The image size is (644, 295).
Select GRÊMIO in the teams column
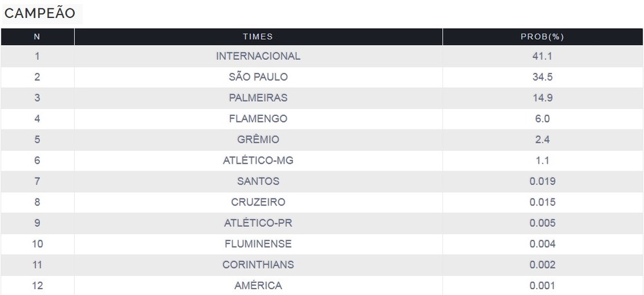(x=258, y=140)
